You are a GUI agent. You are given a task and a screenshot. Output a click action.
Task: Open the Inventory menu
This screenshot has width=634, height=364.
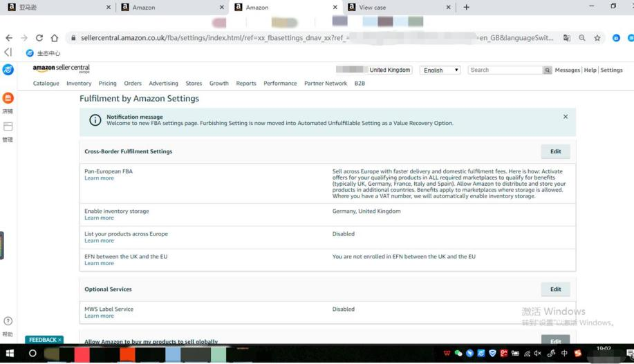click(x=79, y=83)
